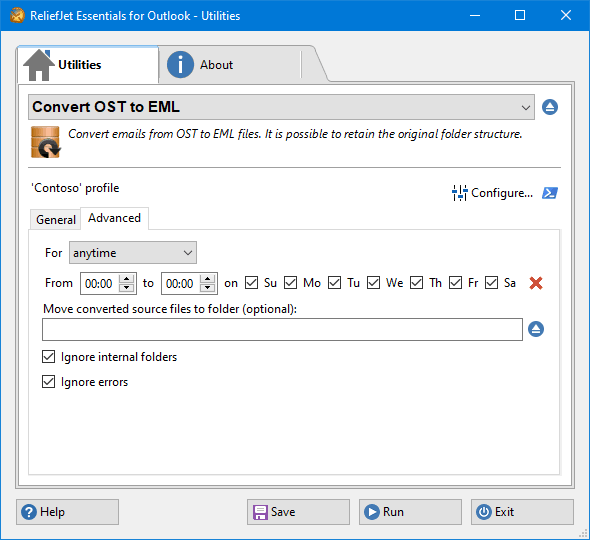590x540 pixels.
Task: Click the blue About info icon
Action: tap(180, 65)
